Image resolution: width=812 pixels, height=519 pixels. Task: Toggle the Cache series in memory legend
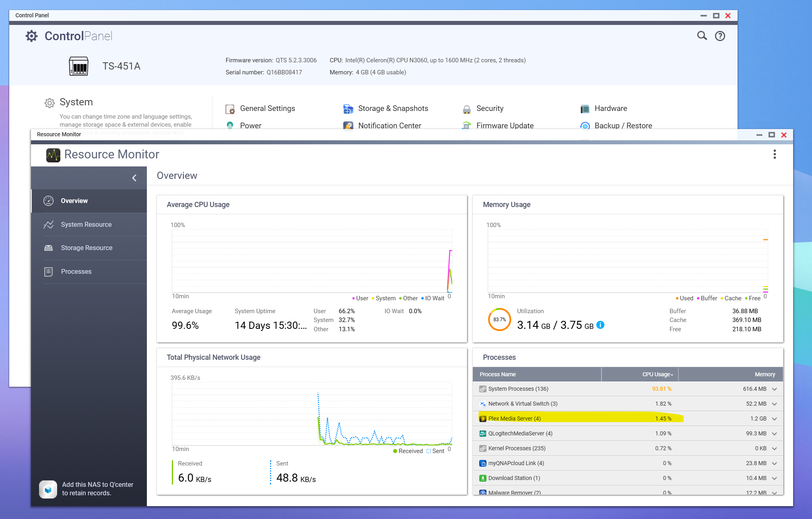(731, 298)
